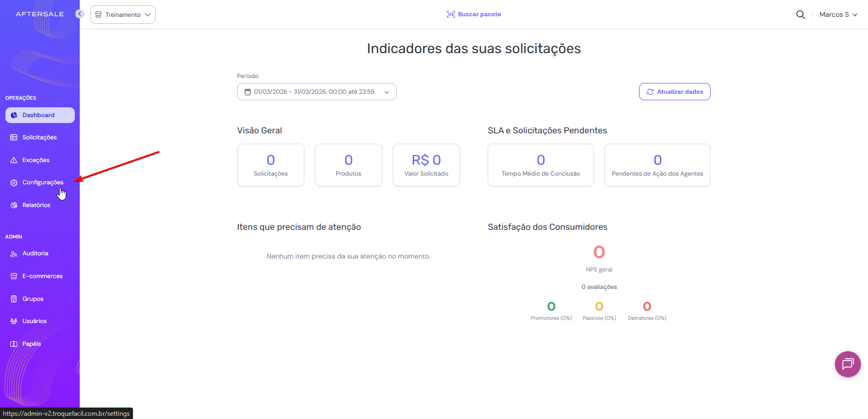Open Configurações in the sidebar
The image size is (868, 419).
pos(42,183)
